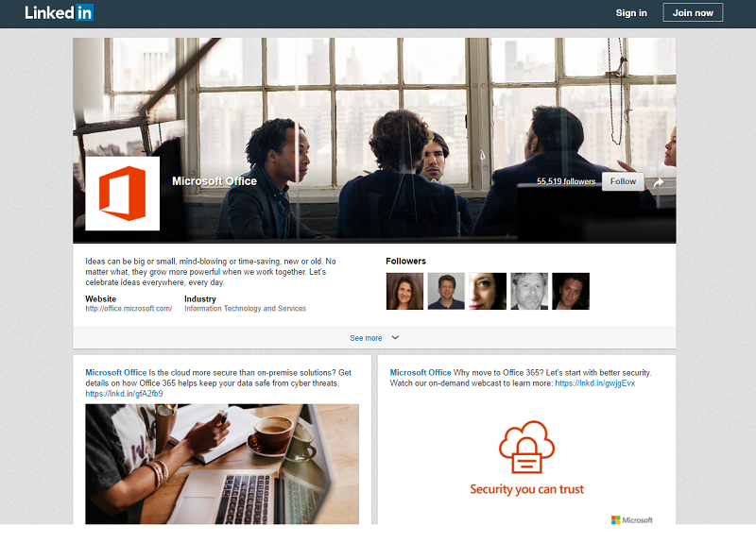Click the Followers heading
756x543 pixels.
point(405,262)
